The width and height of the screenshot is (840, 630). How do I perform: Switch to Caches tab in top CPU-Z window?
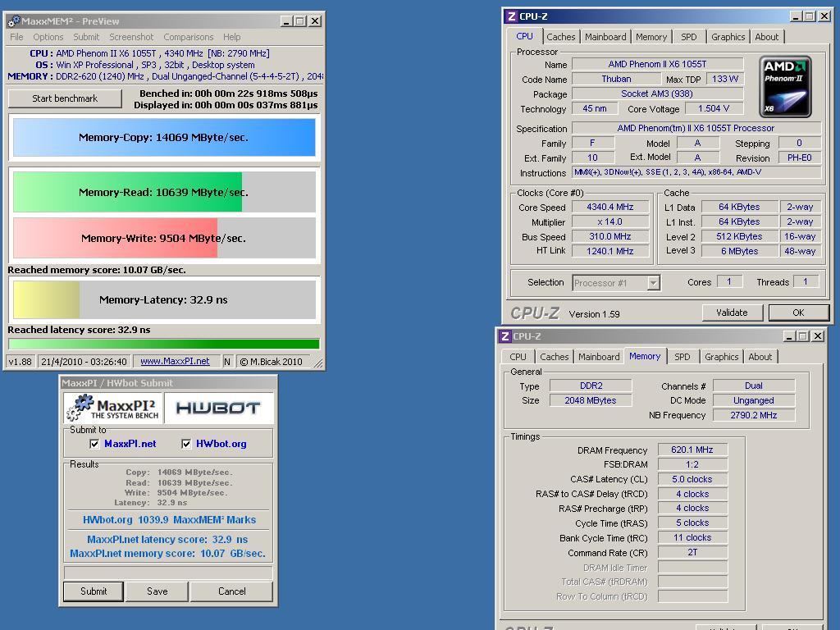coord(561,37)
